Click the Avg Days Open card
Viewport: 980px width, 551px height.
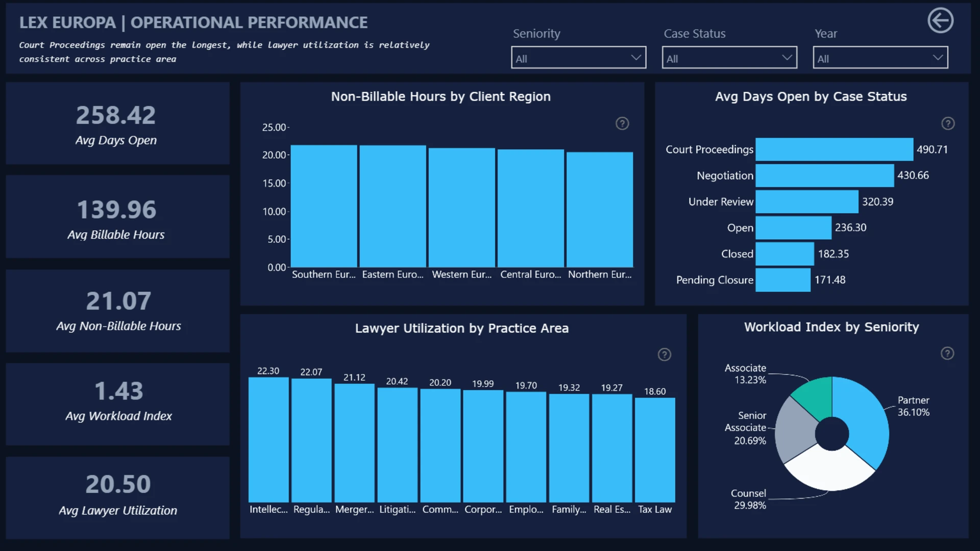point(117,123)
